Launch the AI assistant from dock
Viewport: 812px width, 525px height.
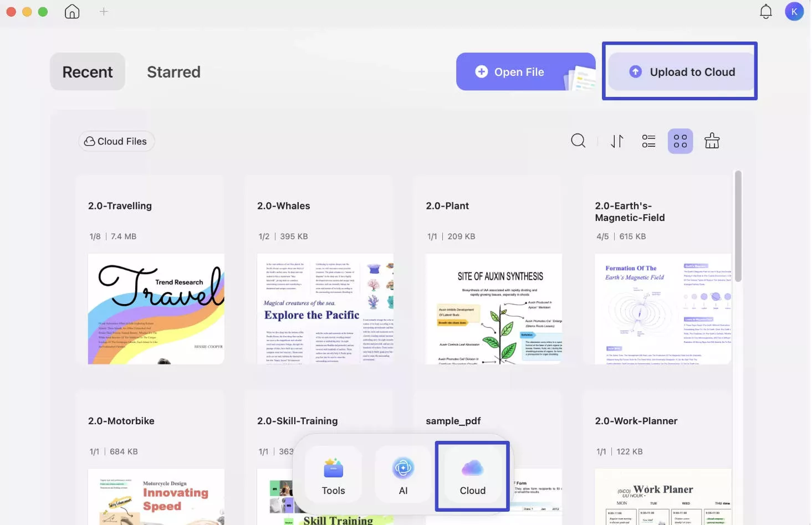[x=403, y=475]
